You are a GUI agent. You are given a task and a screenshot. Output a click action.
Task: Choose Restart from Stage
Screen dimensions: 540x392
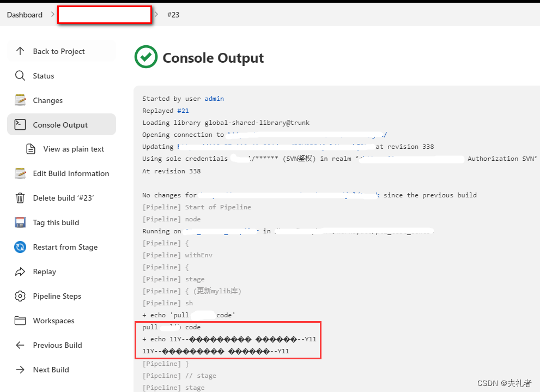(61, 247)
